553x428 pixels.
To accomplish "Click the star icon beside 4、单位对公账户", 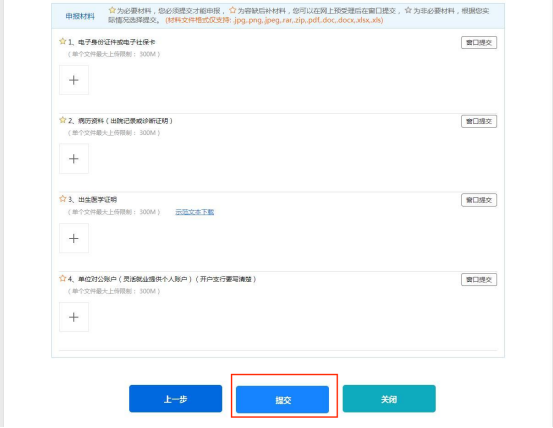I will tap(63, 279).
